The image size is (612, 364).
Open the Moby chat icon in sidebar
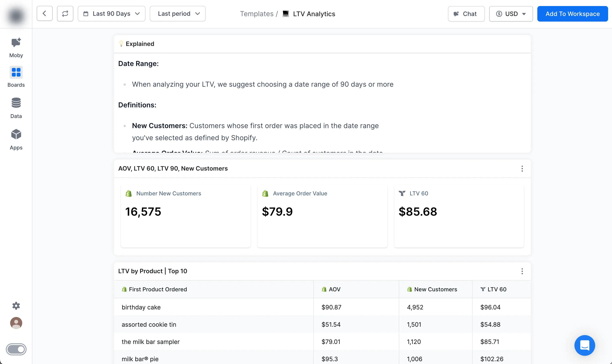16,43
